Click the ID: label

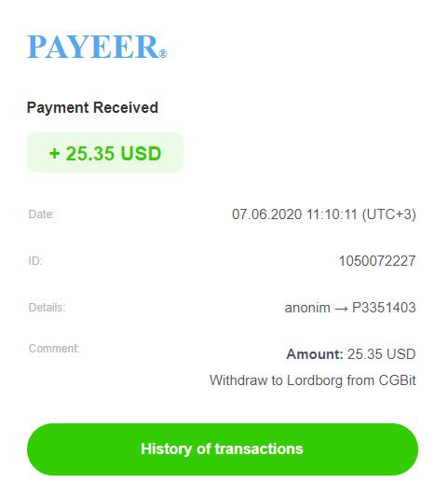point(35,261)
